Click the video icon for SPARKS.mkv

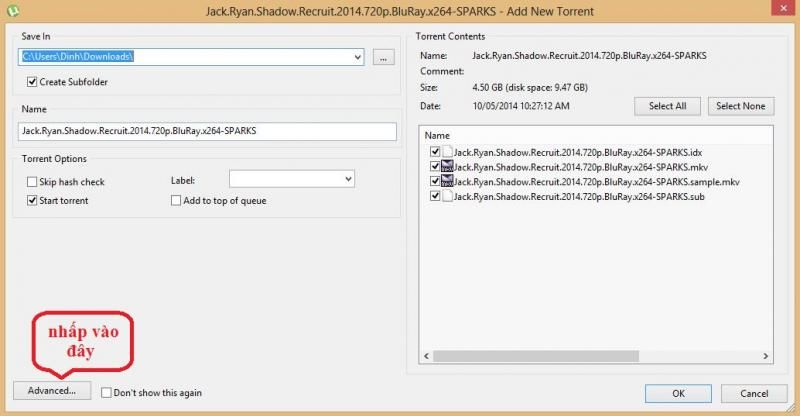tap(447, 166)
